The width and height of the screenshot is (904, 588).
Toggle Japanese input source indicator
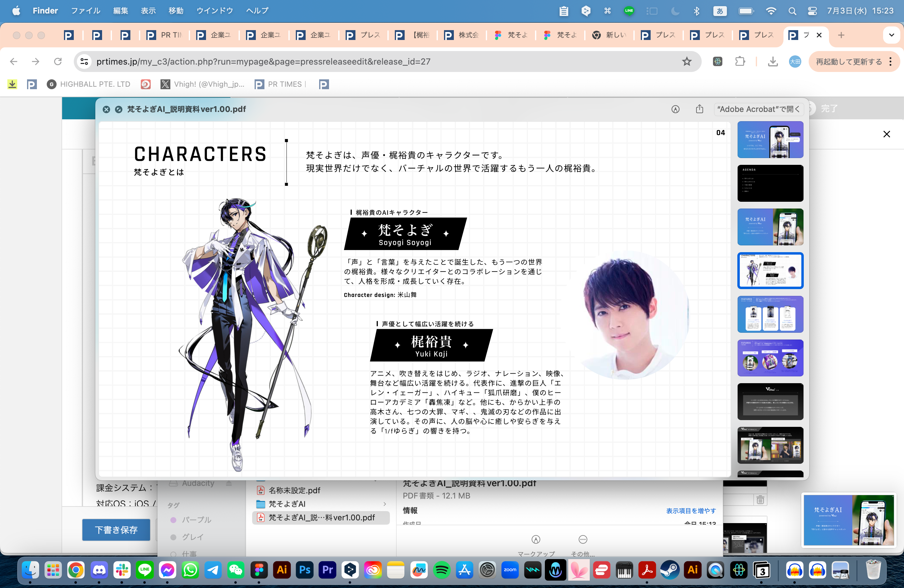tap(720, 11)
